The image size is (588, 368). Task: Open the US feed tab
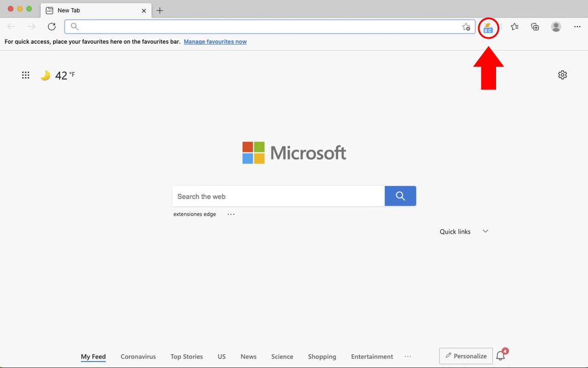(221, 356)
